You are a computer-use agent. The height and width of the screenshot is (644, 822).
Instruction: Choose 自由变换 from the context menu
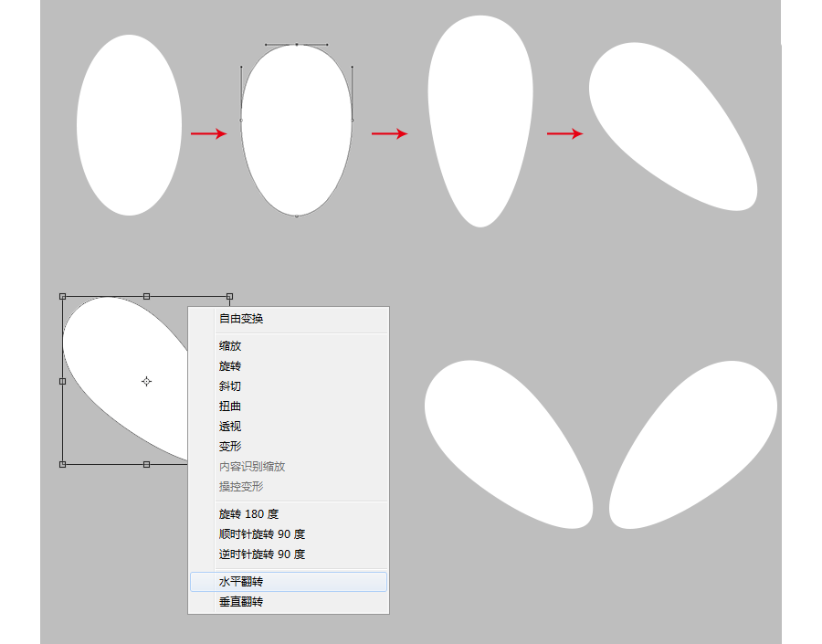(x=289, y=318)
